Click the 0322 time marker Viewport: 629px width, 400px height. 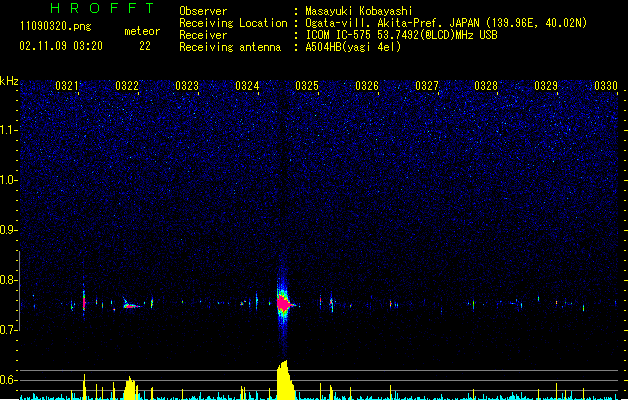tap(127, 86)
